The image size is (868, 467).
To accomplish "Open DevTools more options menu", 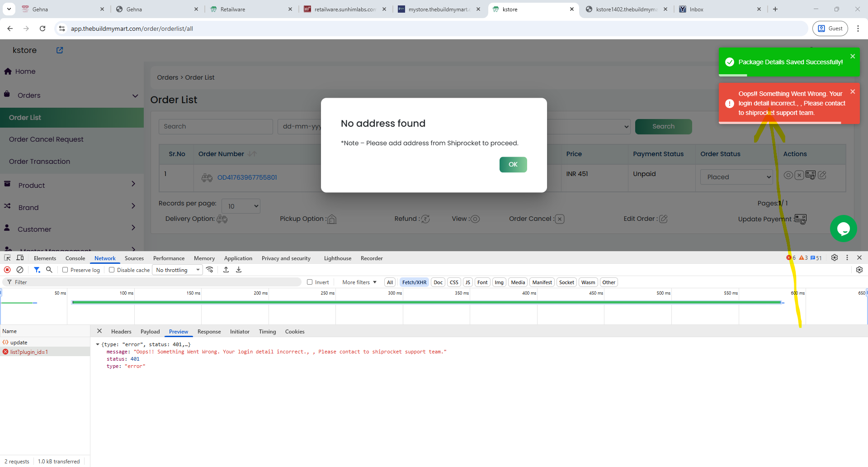I will (x=847, y=257).
